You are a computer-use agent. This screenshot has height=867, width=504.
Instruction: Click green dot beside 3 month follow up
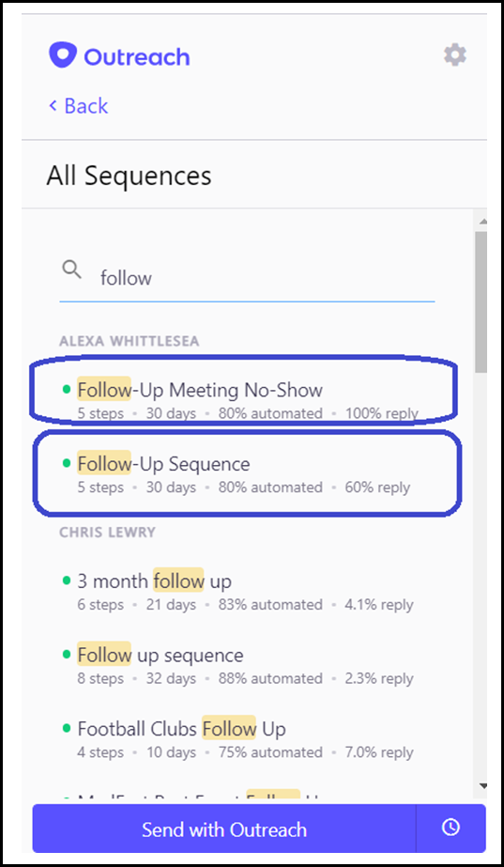[x=67, y=581]
